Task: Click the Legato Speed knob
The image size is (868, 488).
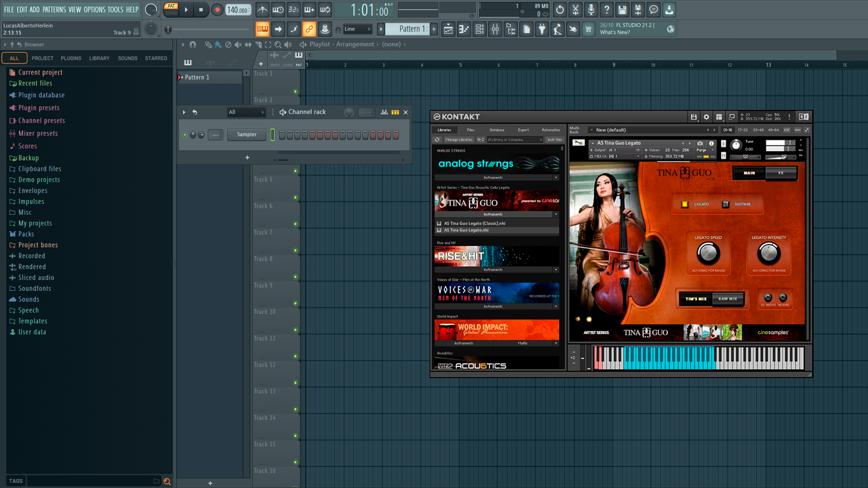Action: (x=708, y=254)
